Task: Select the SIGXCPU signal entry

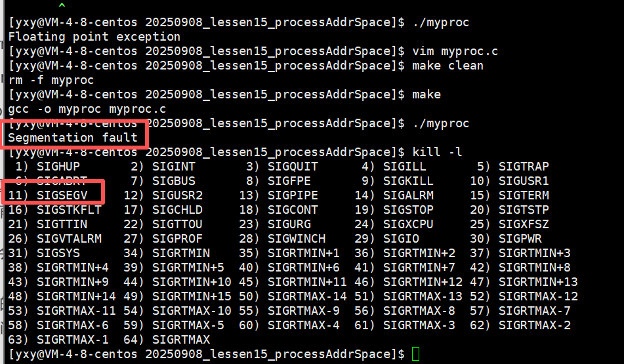Action: click(394, 224)
